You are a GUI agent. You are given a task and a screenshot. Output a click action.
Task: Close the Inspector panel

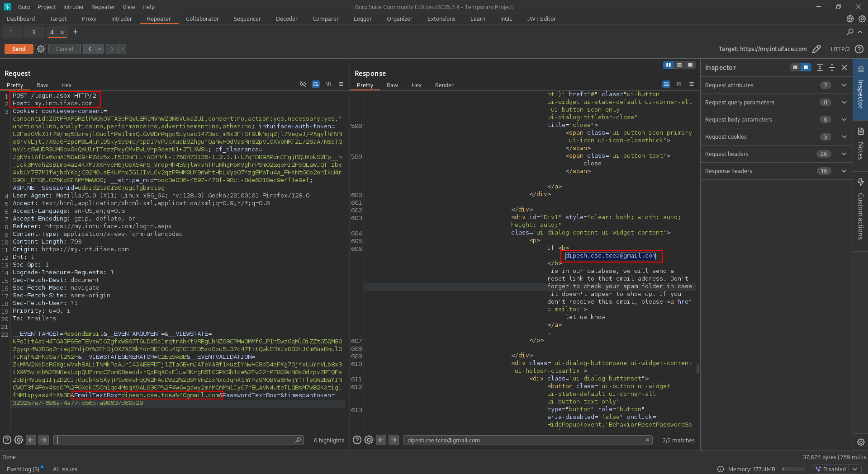click(844, 67)
